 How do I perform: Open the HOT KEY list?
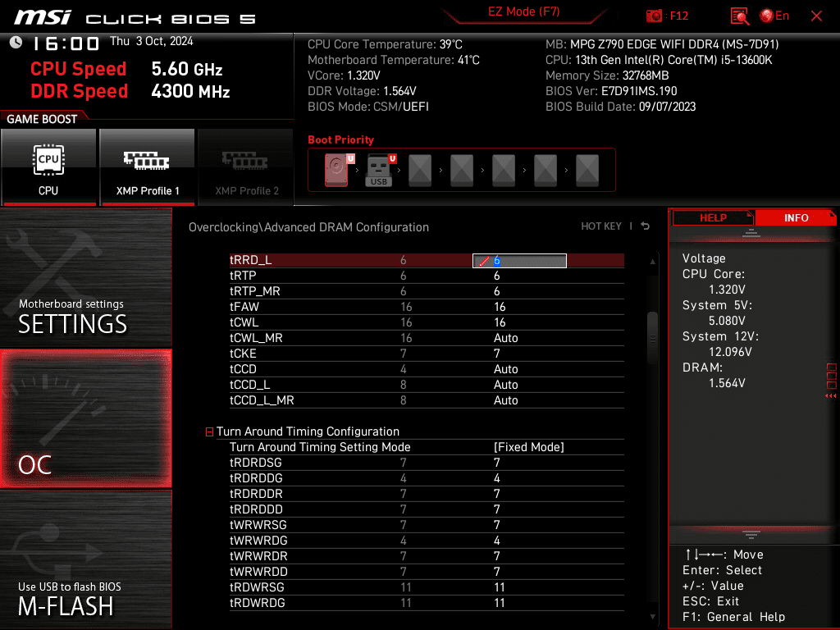[601, 226]
